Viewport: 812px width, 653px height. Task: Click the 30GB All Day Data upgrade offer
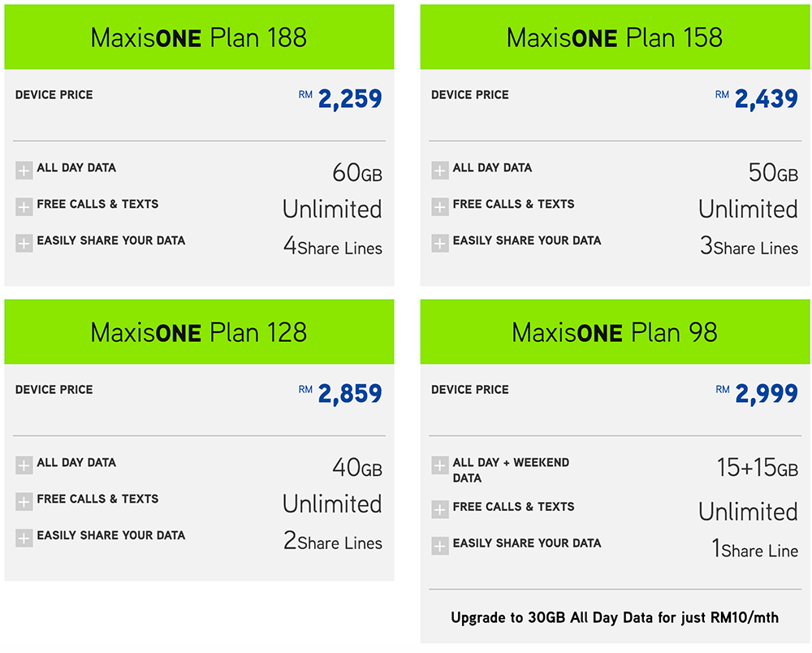pos(615,617)
